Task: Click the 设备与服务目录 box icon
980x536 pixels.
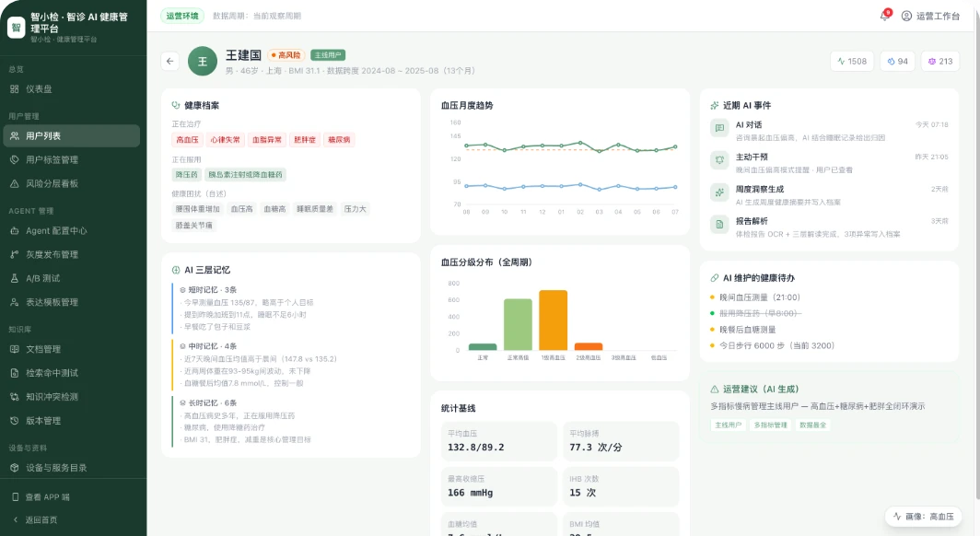Action: click(x=15, y=468)
